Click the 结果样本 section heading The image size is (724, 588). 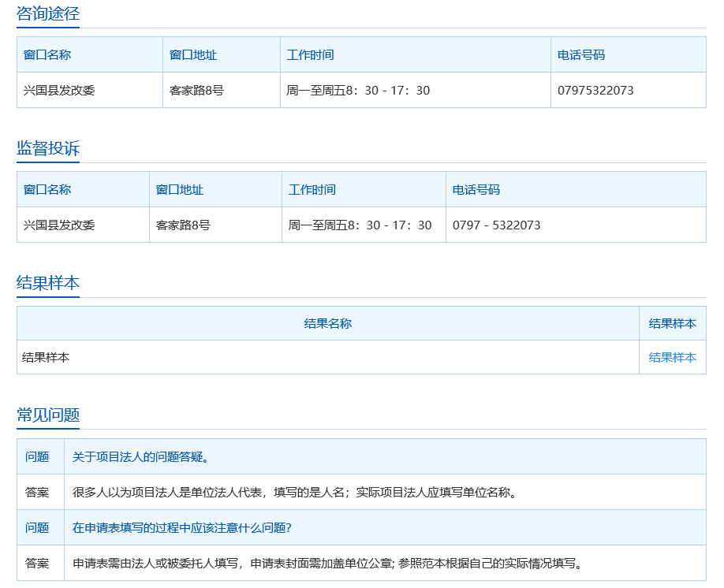pyautogui.click(x=48, y=284)
